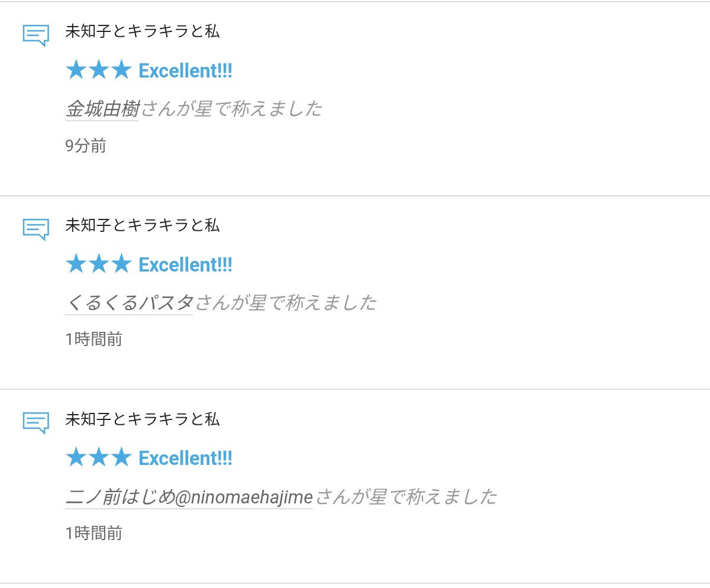The width and height of the screenshot is (710, 588).
Task: Click さんが星で称えました text after 金城由樹
Action: tap(231, 109)
